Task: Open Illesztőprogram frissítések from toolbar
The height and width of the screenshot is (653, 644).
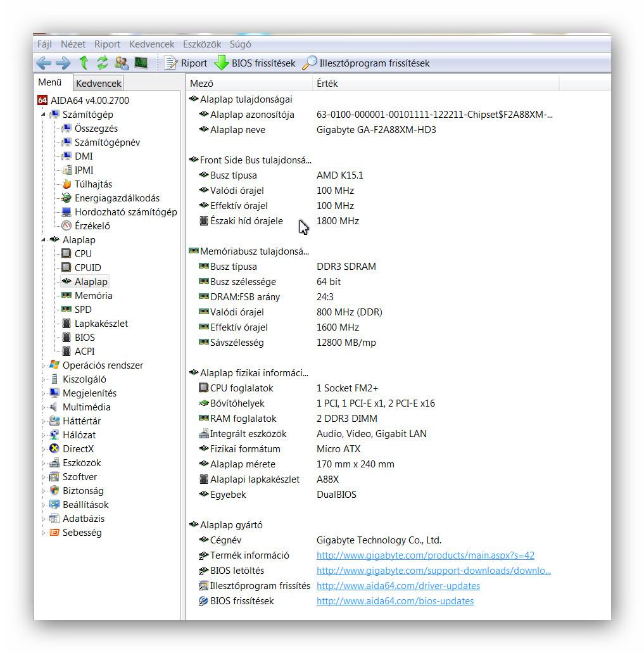Action: [x=366, y=63]
